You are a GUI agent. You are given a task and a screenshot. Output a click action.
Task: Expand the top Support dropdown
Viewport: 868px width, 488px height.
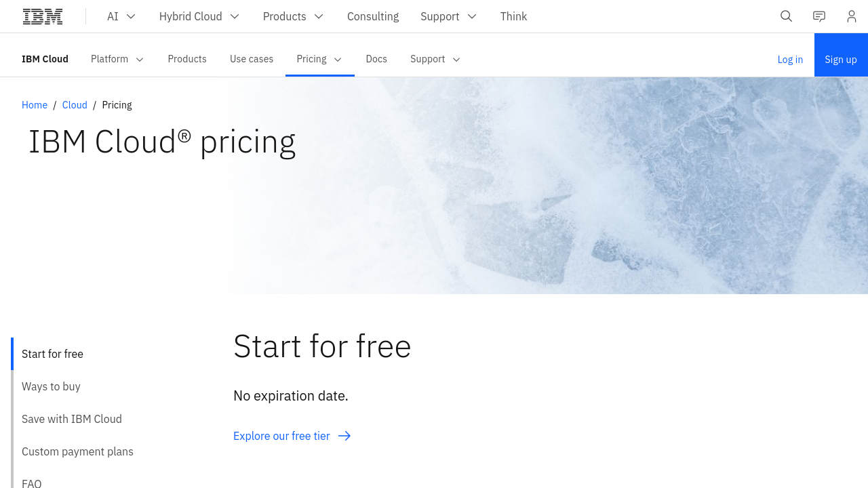click(448, 16)
